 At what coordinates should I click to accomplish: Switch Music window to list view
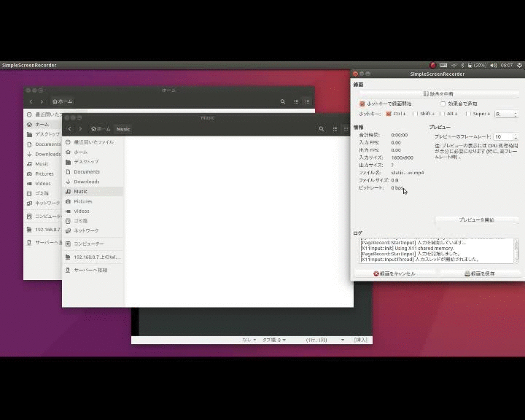coord(335,129)
